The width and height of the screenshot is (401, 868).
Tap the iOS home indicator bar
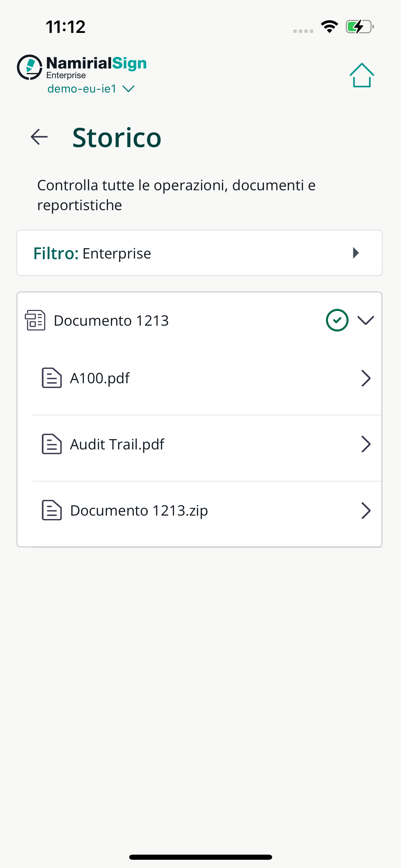click(200, 857)
